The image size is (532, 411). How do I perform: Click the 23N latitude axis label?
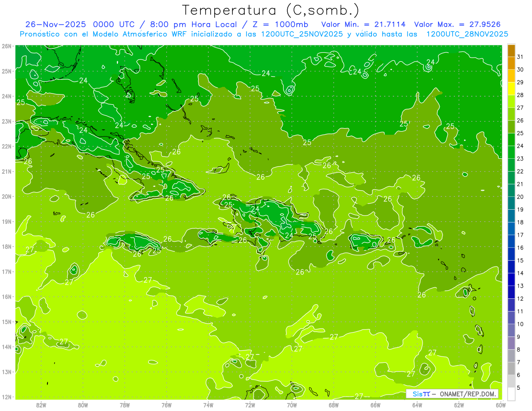tap(7, 121)
